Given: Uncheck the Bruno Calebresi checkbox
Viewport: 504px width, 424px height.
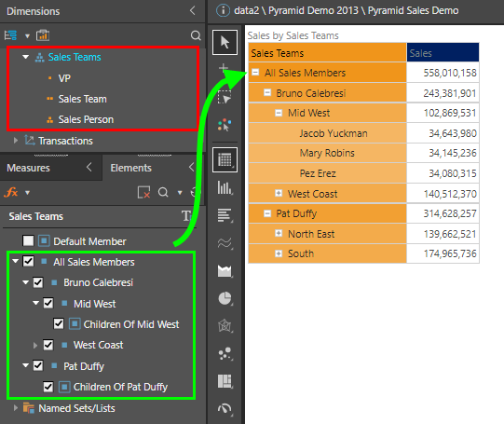Looking at the screenshot, I should [x=38, y=282].
